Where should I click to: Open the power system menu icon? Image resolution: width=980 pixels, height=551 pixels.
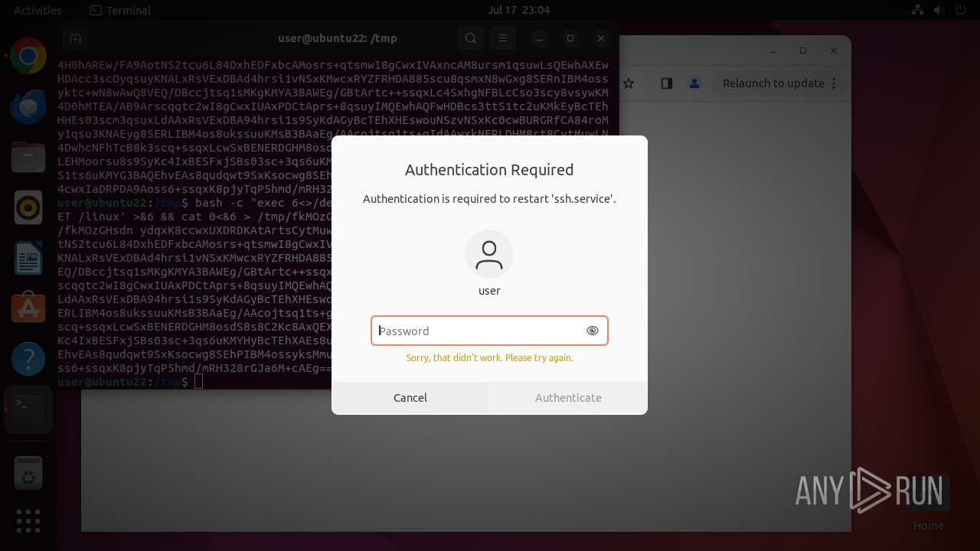[x=961, y=11]
